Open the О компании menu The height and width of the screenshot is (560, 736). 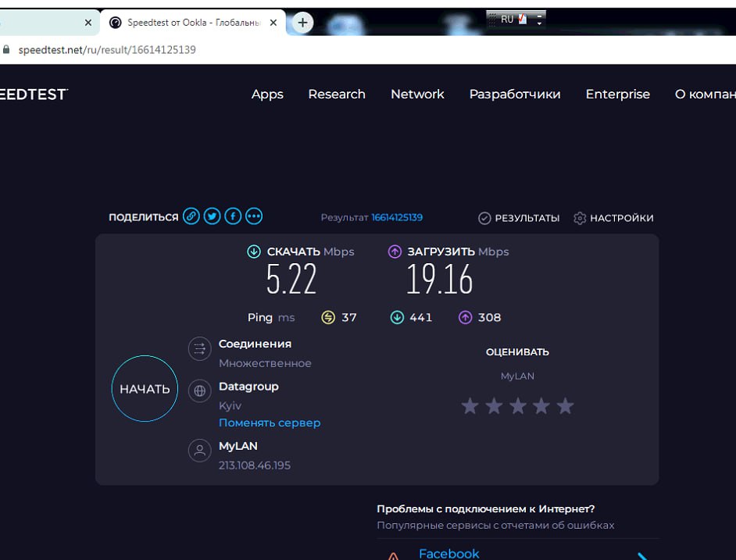pyautogui.click(x=705, y=95)
